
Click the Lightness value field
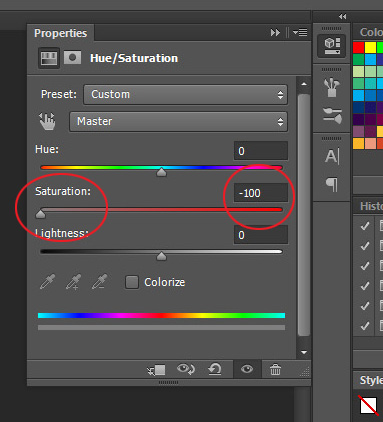[x=261, y=235]
